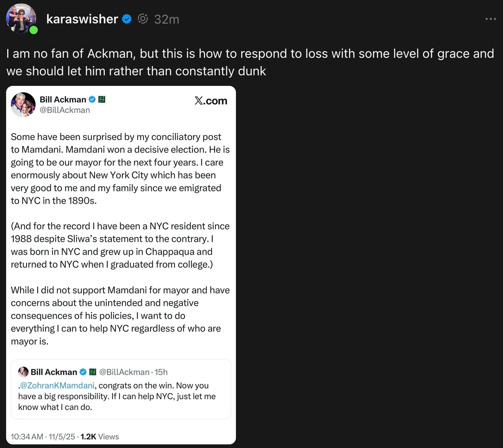Click Bill Ackman's avatar in the tweet header

tap(23, 104)
